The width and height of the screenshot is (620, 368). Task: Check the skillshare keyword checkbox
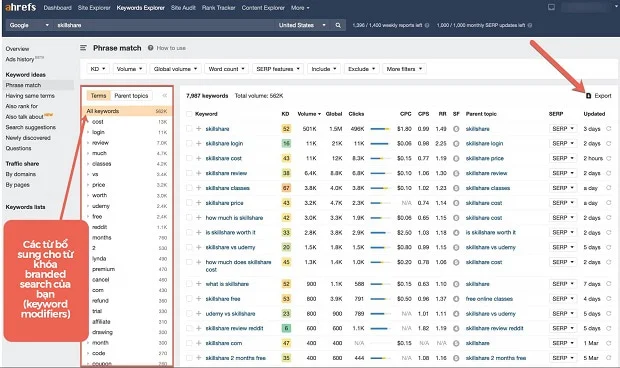coord(189,128)
